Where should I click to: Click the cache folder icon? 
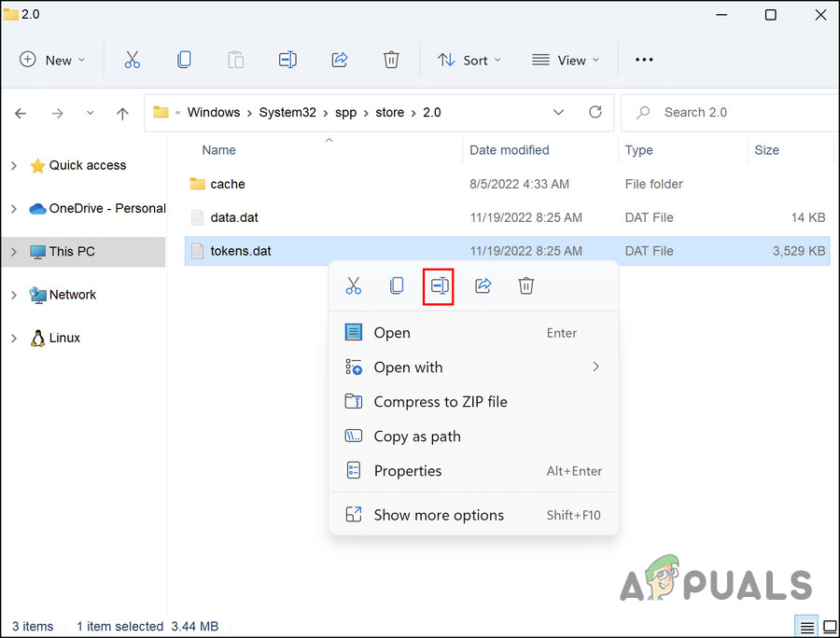click(197, 184)
